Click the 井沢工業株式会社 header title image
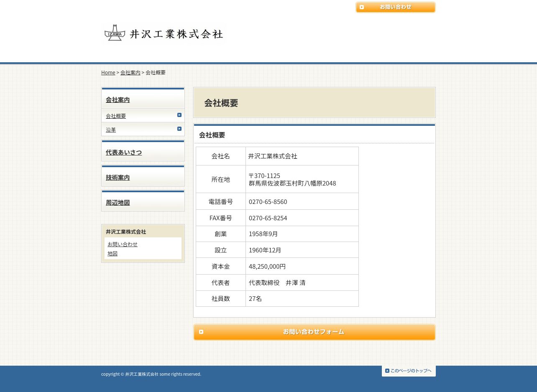Viewport: 537px width, 392px height. 176,34
